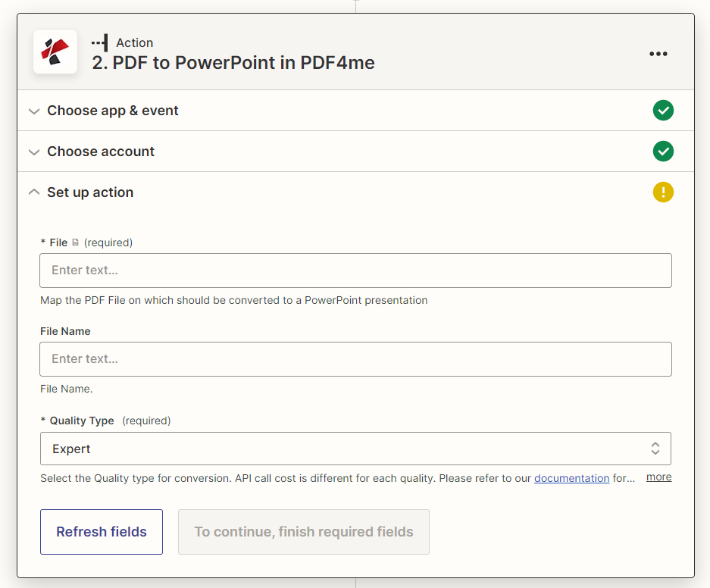Open the Quality Type dropdown showing Expert
The width and height of the screenshot is (710, 588).
pyautogui.click(x=355, y=449)
